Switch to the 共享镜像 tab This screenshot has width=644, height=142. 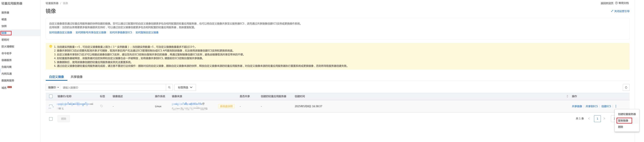77,77
